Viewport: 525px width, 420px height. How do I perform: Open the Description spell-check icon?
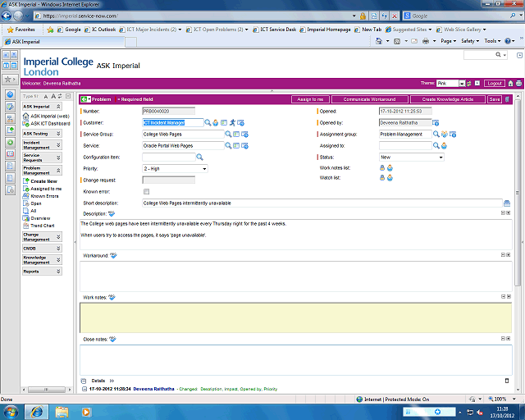(112, 213)
